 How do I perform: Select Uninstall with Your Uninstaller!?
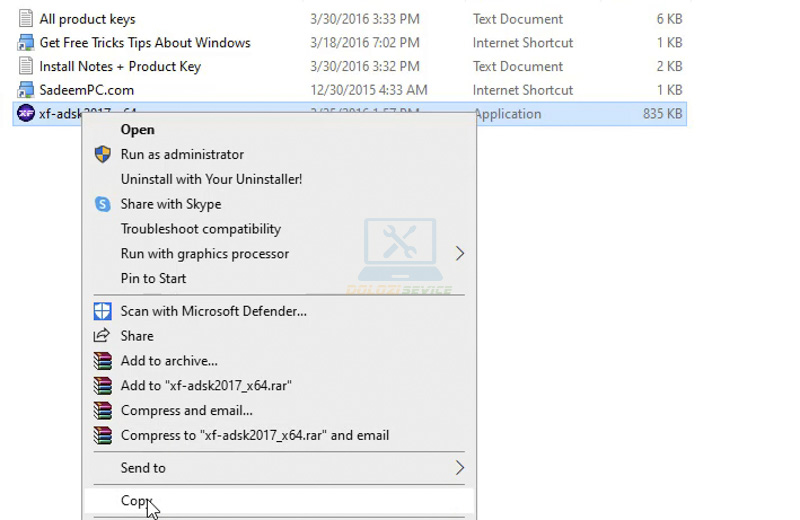coord(211,179)
